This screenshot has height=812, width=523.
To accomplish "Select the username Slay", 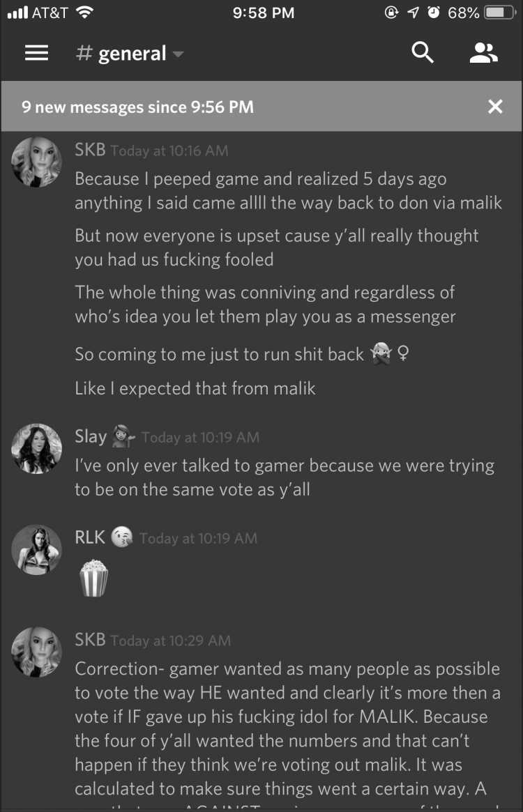I will [x=91, y=436].
